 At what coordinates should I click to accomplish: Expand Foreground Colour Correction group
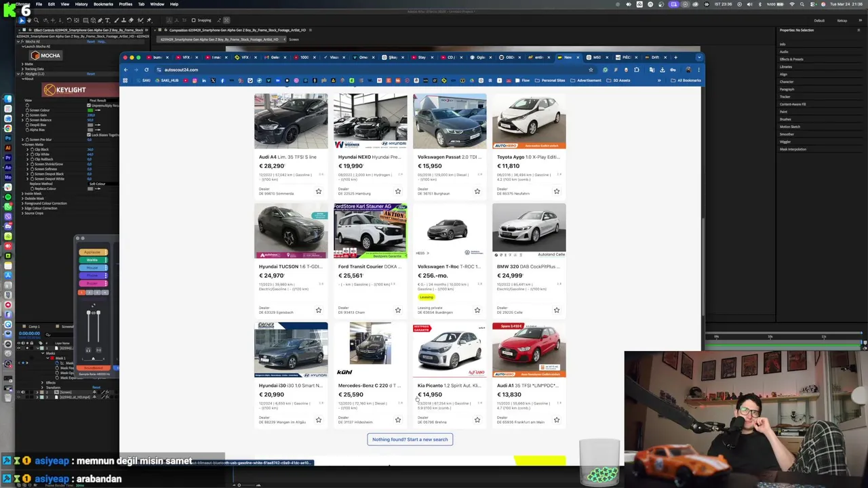pyautogui.click(x=22, y=203)
